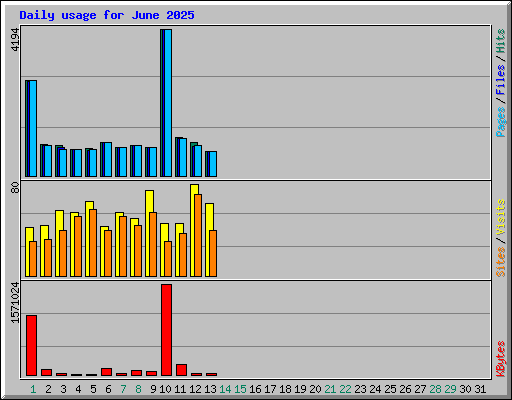
Task: Click day label 12 on the x-axis
Action: pyautogui.click(x=195, y=389)
